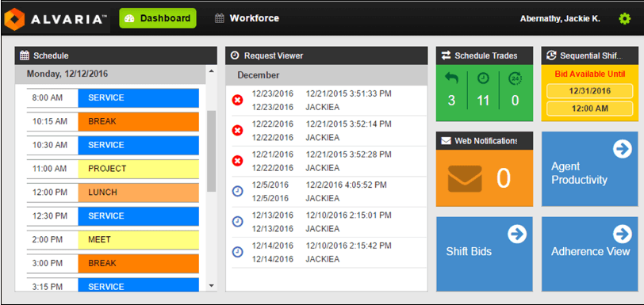This screenshot has width=644, height=305.
Task: Click the reply arrow icon above 3
Action: pos(451,78)
